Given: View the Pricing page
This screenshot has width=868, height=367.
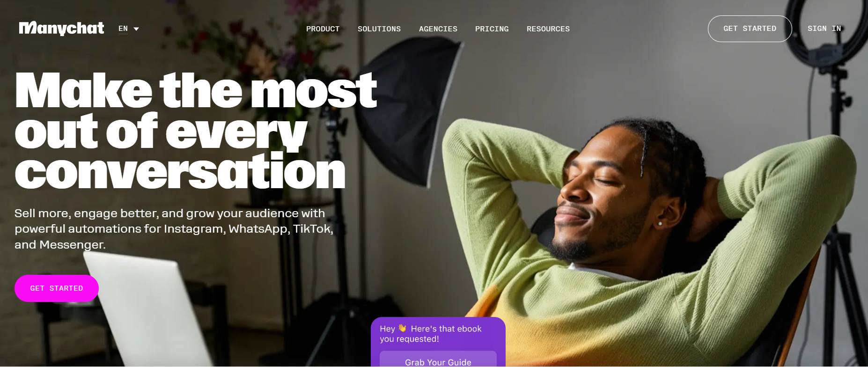Looking at the screenshot, I should tap(492, 29).
